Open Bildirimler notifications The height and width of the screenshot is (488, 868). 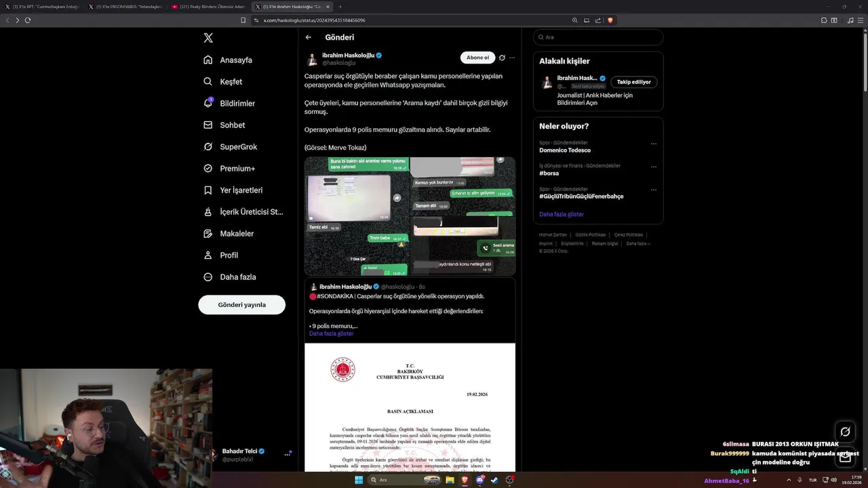tap(229, 103)
